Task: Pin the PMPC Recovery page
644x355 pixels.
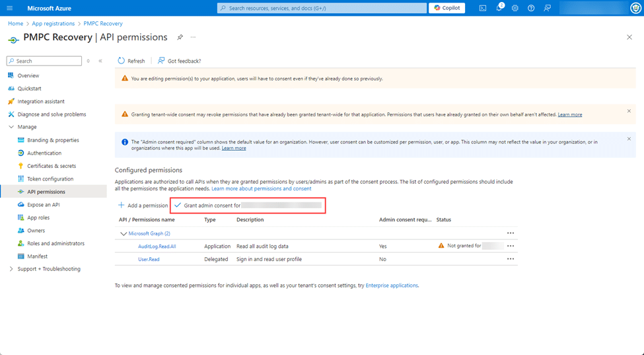Action: click(180, 38)
